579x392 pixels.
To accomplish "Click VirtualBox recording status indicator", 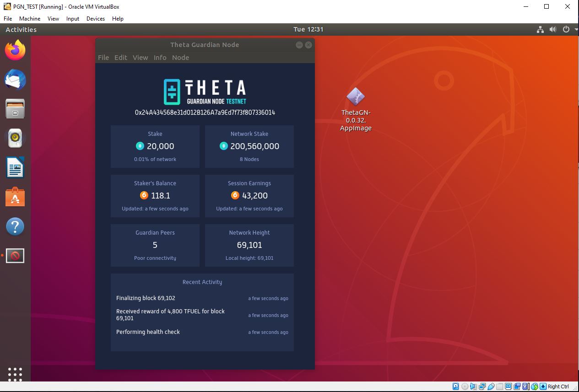I will tap(517, 387).
